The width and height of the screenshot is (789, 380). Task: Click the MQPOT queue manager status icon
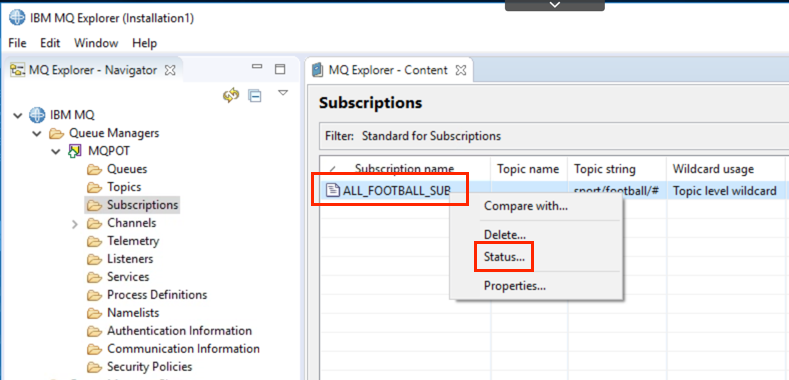tap(75, 151)
